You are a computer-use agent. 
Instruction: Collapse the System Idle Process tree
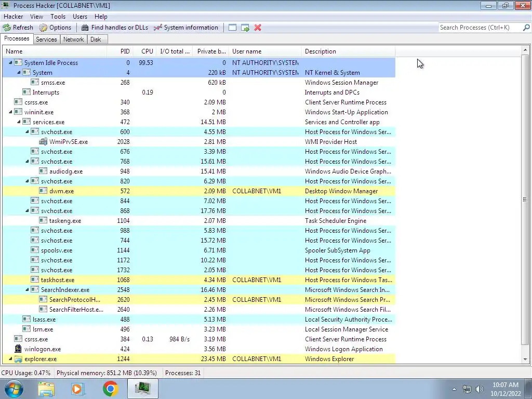coord(10,62)
